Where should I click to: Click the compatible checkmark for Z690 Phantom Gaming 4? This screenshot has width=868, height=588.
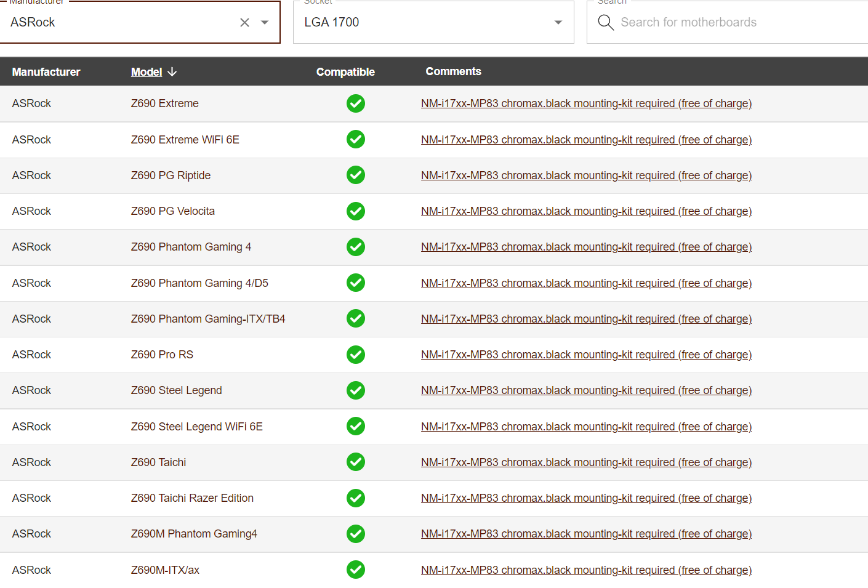click(356, 247)
